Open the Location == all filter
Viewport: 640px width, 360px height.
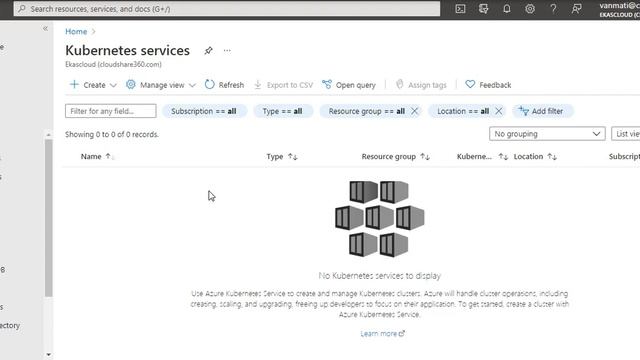tap(463, 111)
